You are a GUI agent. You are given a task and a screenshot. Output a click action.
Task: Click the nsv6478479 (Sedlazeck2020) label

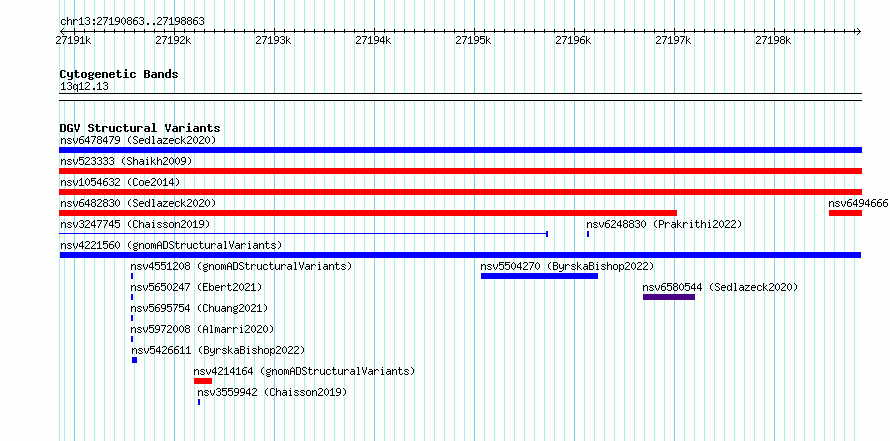coord(138,140)
